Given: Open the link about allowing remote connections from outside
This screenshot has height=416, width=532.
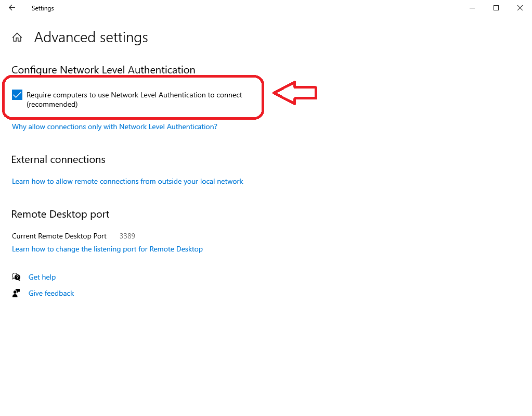Looking at the screenshot, I should click(127, 181).
